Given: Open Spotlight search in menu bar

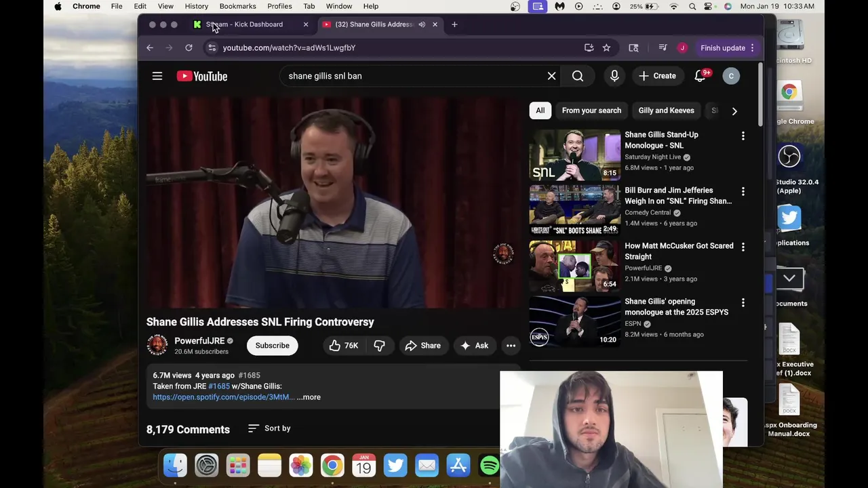Looking at the screenshot, I should (x=692, y=6).
